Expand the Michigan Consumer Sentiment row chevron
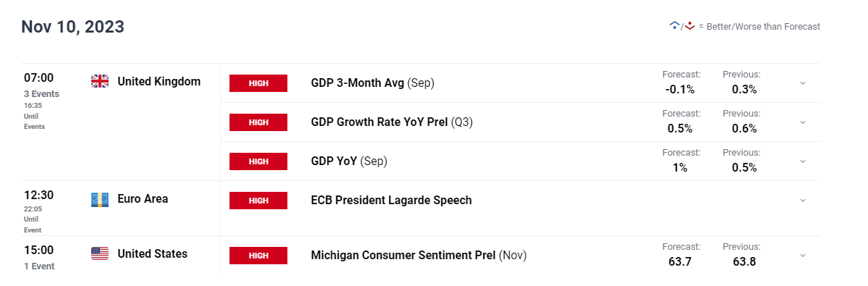868x286 pixels. pyautogui.click(x=804, y=256)
